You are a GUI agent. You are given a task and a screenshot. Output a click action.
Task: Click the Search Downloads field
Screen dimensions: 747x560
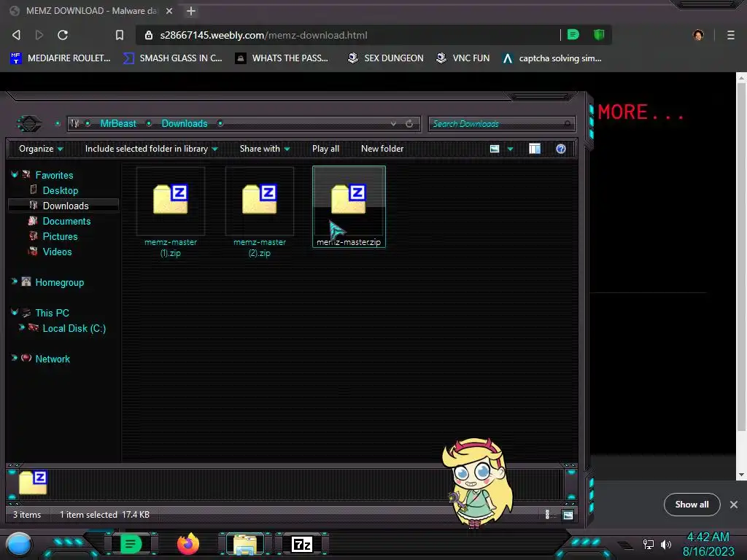(x=501, y=124)
